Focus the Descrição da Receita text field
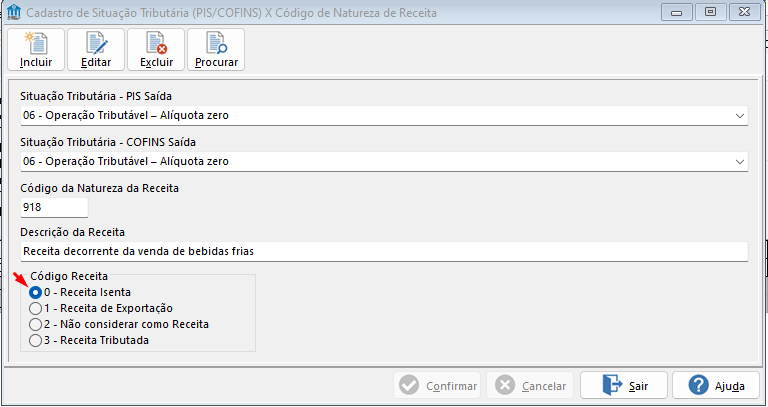Viewport: 768px width, 407px height. pyautogui.click(x=383, y=253)
